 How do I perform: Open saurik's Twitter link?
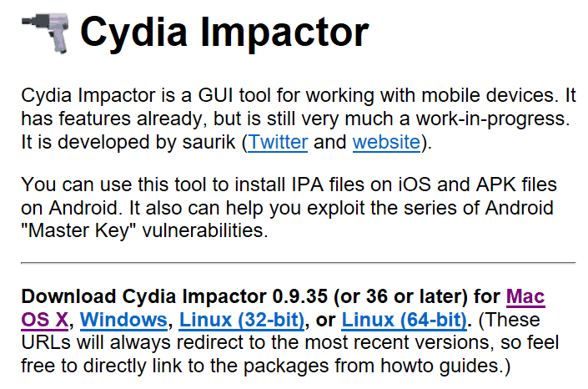coord(278,142)
